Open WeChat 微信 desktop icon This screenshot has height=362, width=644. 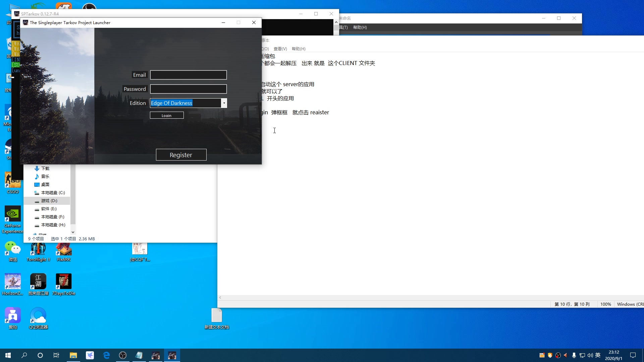(x=13, y=251)
